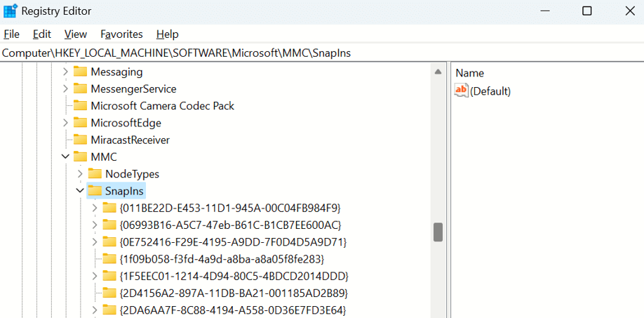The height and width of the screenshot is (318, 644).
Task: Click the MicrosoftEdge folder icon
Action: (80, 123)
